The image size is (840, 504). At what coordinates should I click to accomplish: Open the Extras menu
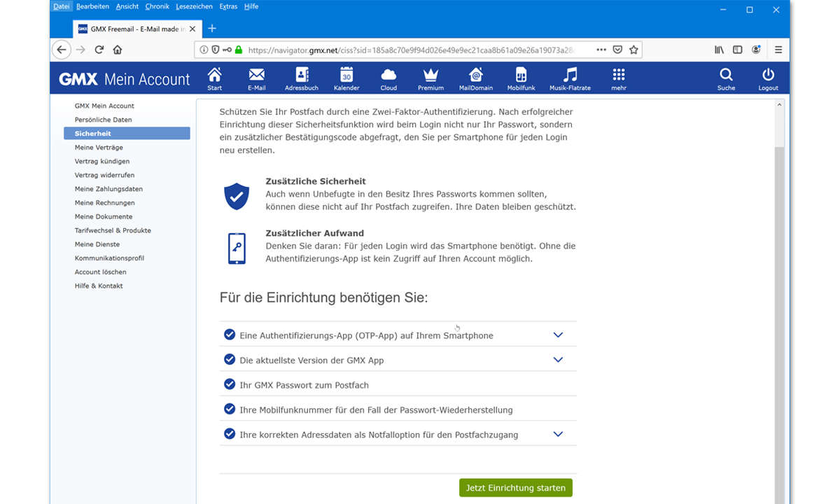click(228, 6)
